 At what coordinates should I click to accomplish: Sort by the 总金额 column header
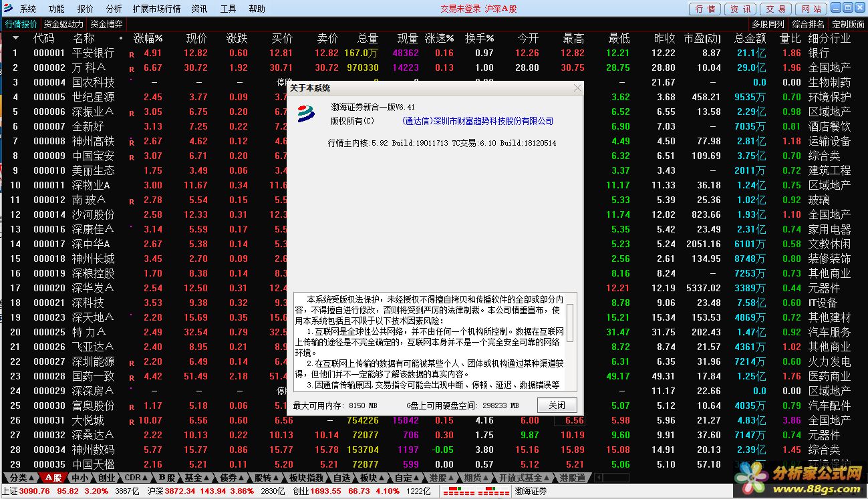pos(750,38)
